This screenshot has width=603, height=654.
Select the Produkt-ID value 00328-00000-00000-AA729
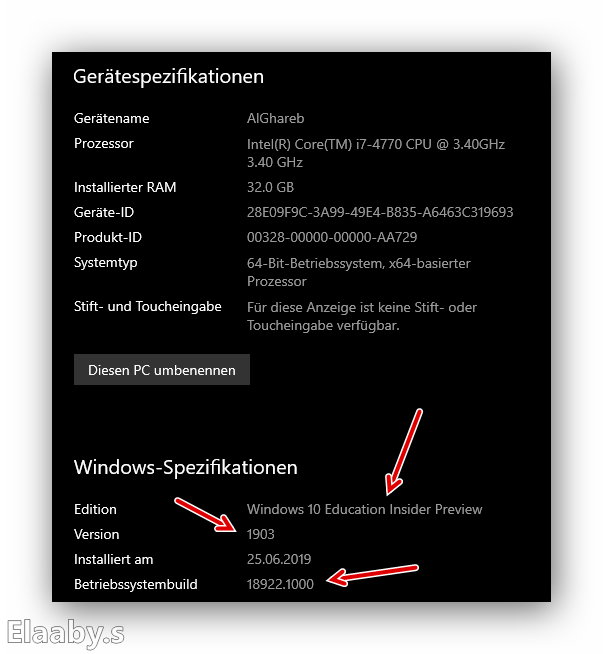click(331, 237)
